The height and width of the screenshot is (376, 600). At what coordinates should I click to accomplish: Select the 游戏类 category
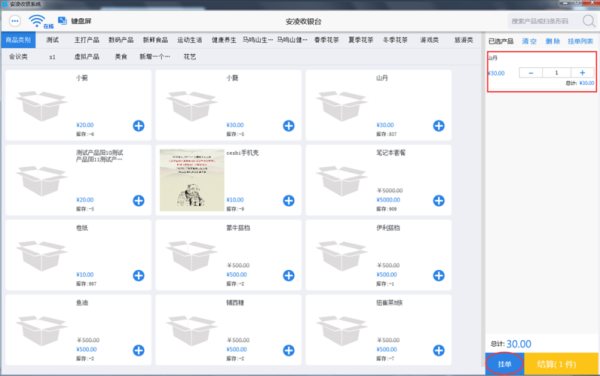click(429, 40)
